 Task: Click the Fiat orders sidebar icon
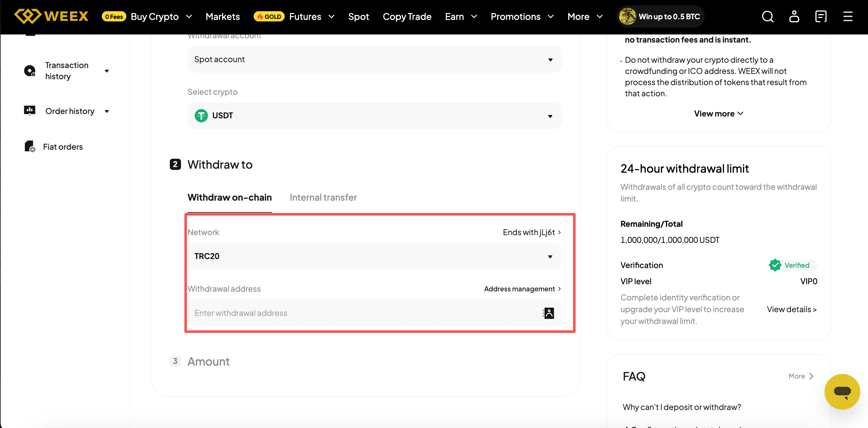(x=30, y=146)
